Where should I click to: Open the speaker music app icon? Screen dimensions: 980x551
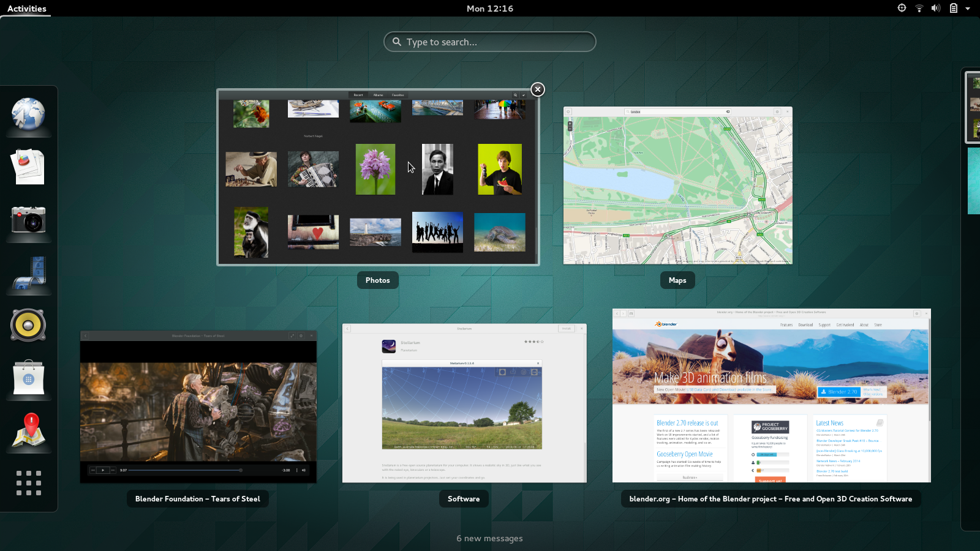tap(28, 325)
